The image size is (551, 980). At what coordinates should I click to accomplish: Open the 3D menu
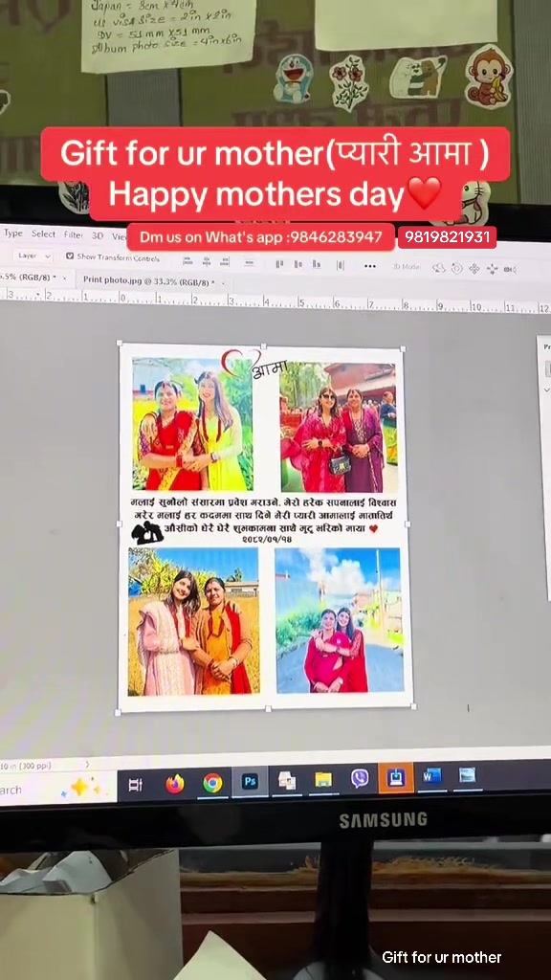click(x=98, y=235)
